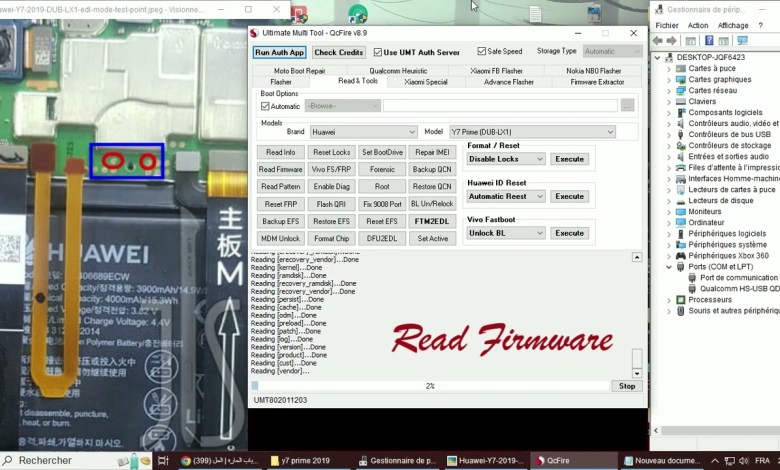Click the firmware read progress bar
780x470 pixels.
[x=430, y=385]
